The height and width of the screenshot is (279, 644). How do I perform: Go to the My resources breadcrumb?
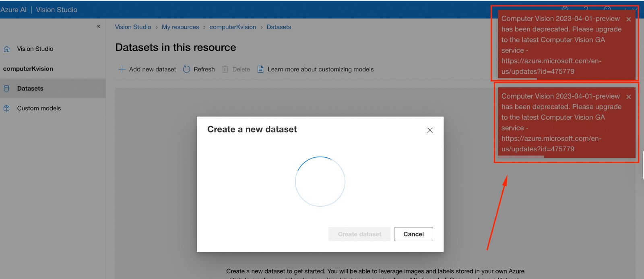tap(180, 27)
